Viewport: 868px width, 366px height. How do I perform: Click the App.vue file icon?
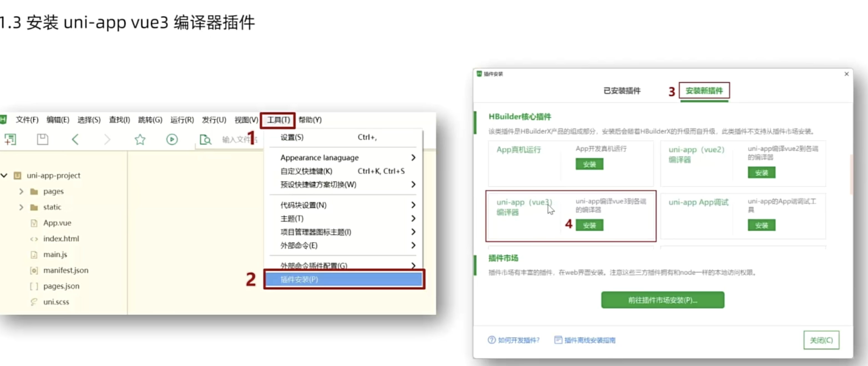[x=34, y=223]
